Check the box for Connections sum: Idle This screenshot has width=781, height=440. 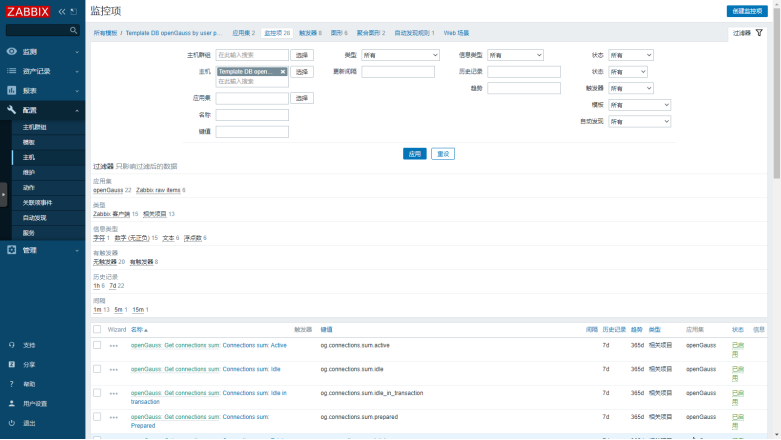[97, 369]
